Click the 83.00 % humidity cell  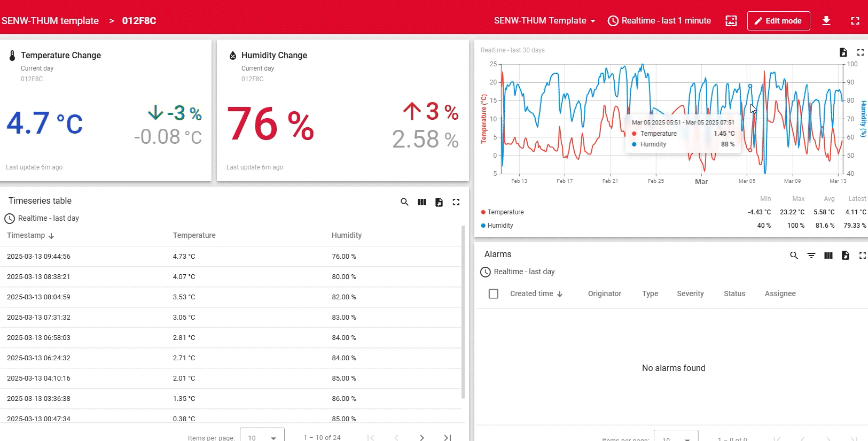343,318
